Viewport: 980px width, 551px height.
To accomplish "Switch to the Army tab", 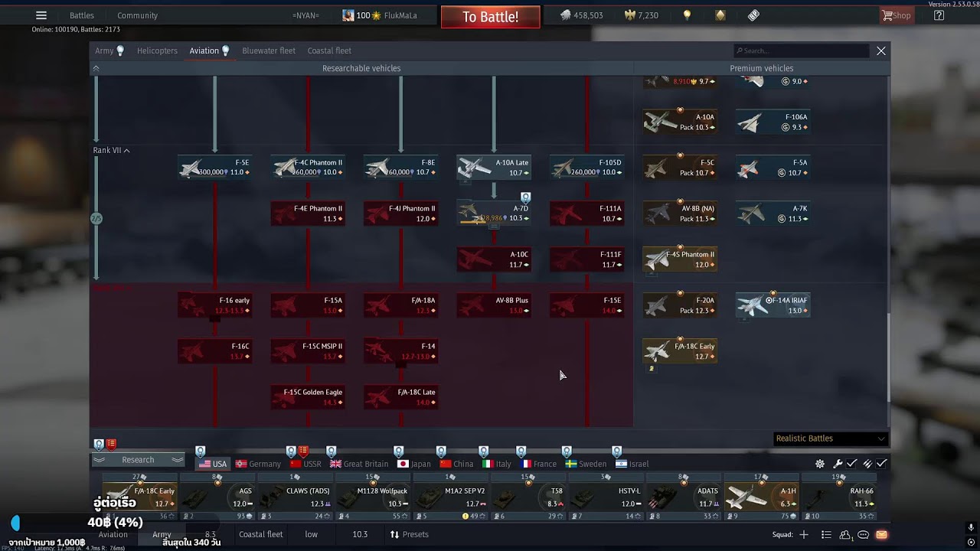I will pos(109,51).
